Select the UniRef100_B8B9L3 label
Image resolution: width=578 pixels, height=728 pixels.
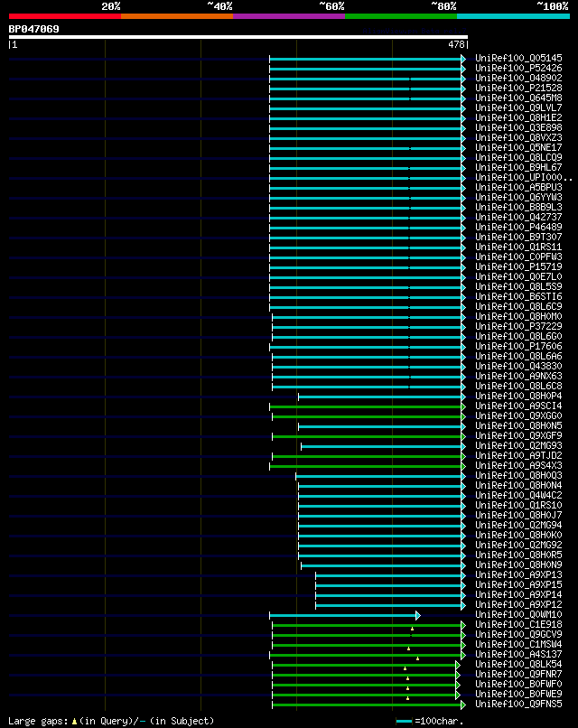click(518, 207)
